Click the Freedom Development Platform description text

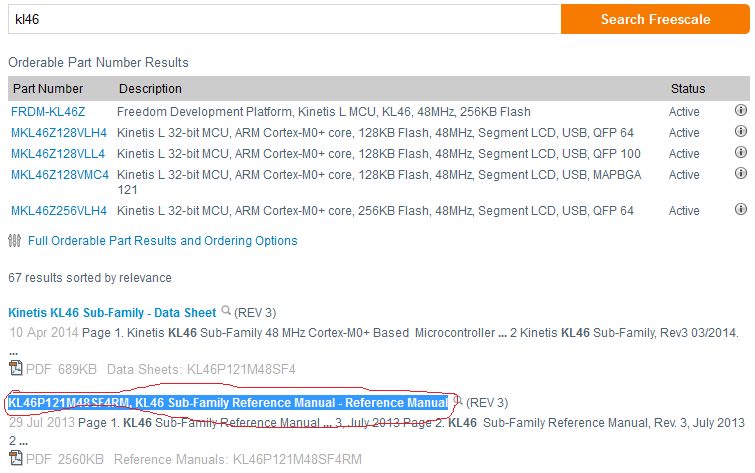[324, 112]
